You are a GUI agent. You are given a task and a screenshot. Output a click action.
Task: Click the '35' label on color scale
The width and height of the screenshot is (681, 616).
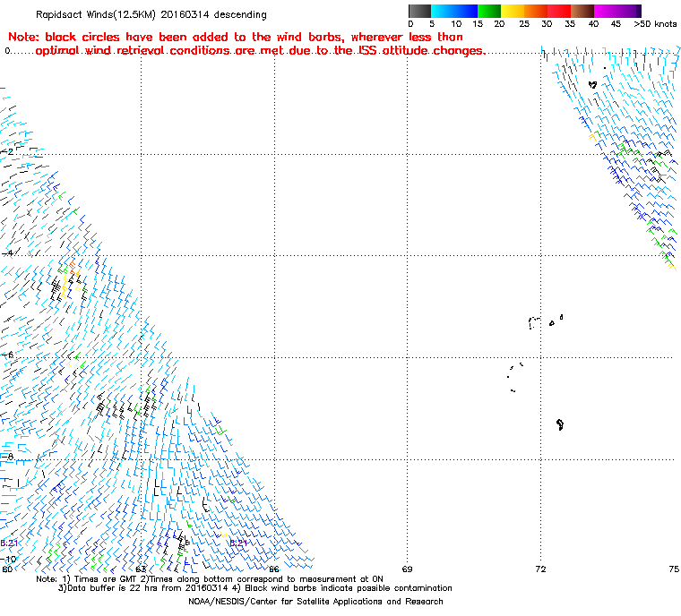coord(570,24)
